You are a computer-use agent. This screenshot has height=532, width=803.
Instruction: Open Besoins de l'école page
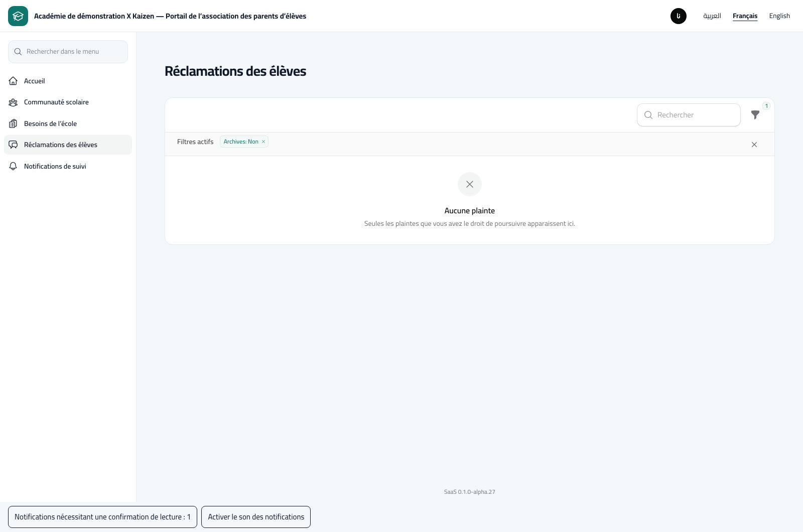point(68,123)
